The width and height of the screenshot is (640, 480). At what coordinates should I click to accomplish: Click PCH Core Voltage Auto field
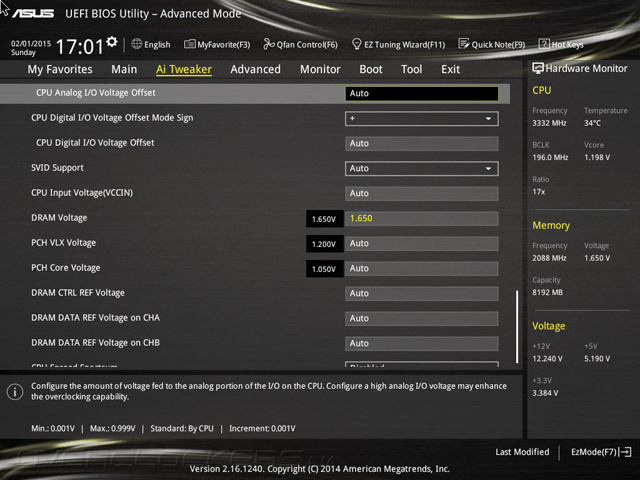[422, 269]
